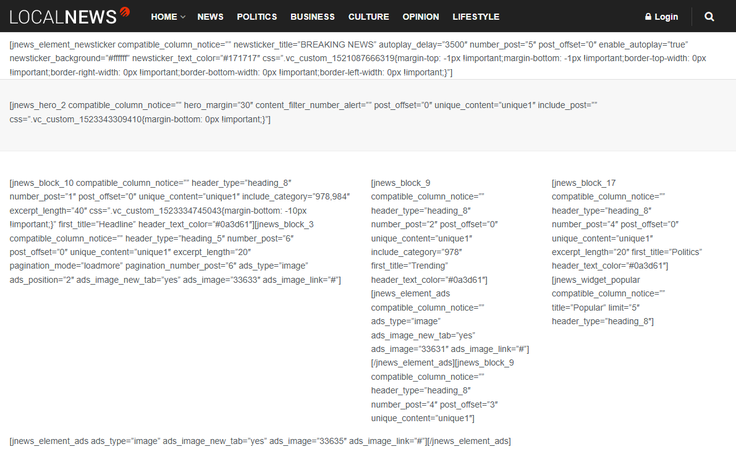Click the LOCALNEWS logo text

pos(62,17)
